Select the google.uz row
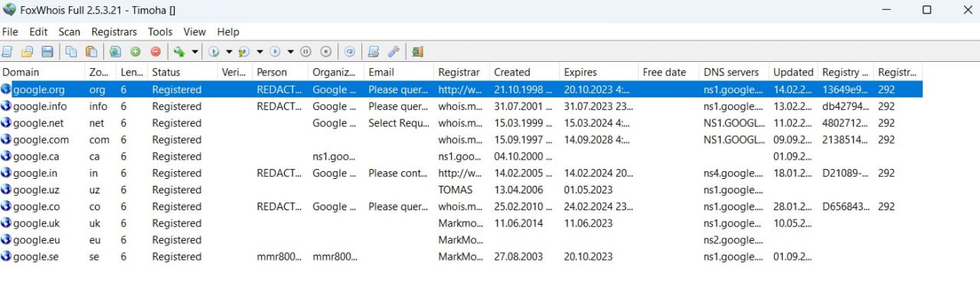The width and height of the screenshot is (980, 302). click(461, 190)
